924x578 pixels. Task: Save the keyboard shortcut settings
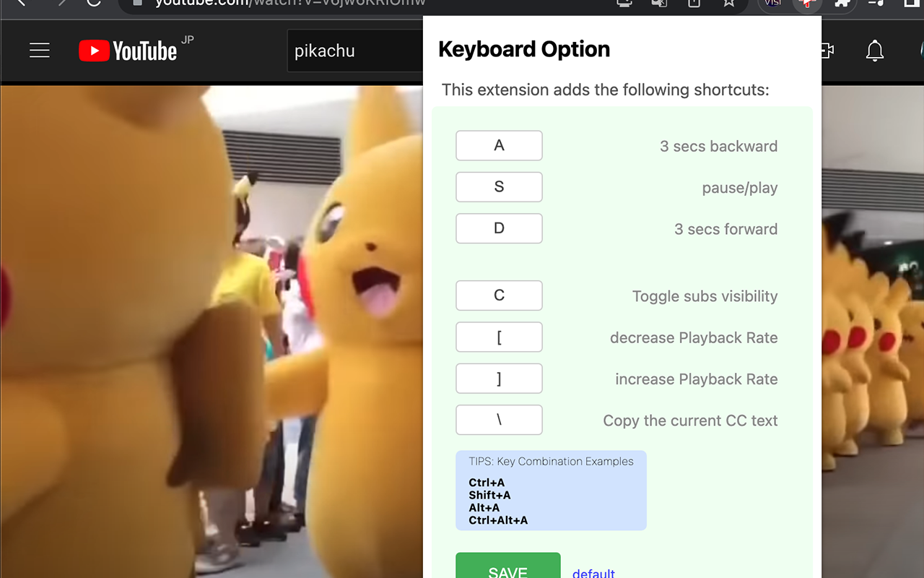pyautogui.click(x=508, y=566)
